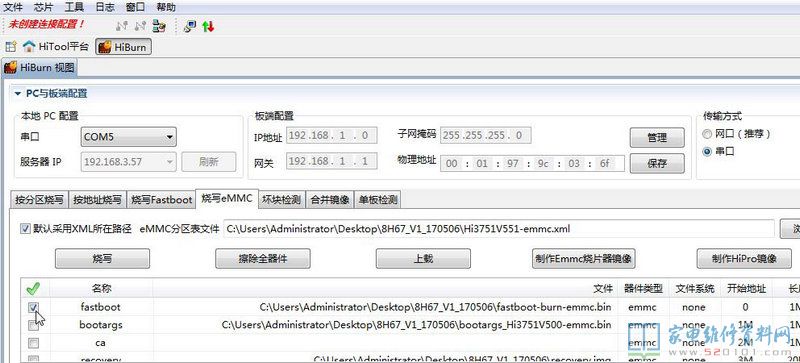Click the eMMC分区表文件 path field
Image resolution: width=800 pixels, height=363 pixels.
[x=499, y=229]
